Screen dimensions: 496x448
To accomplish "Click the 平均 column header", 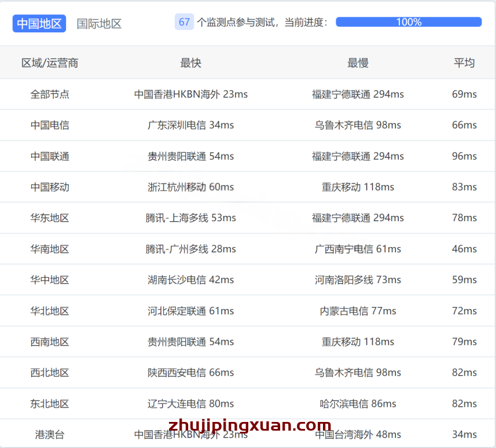I will 464,63.
